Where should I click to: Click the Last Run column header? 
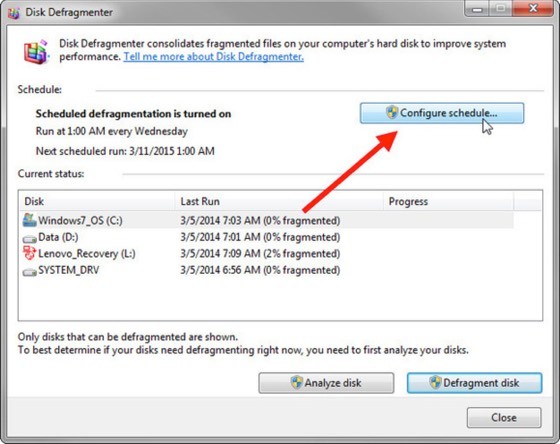point(279,201)
